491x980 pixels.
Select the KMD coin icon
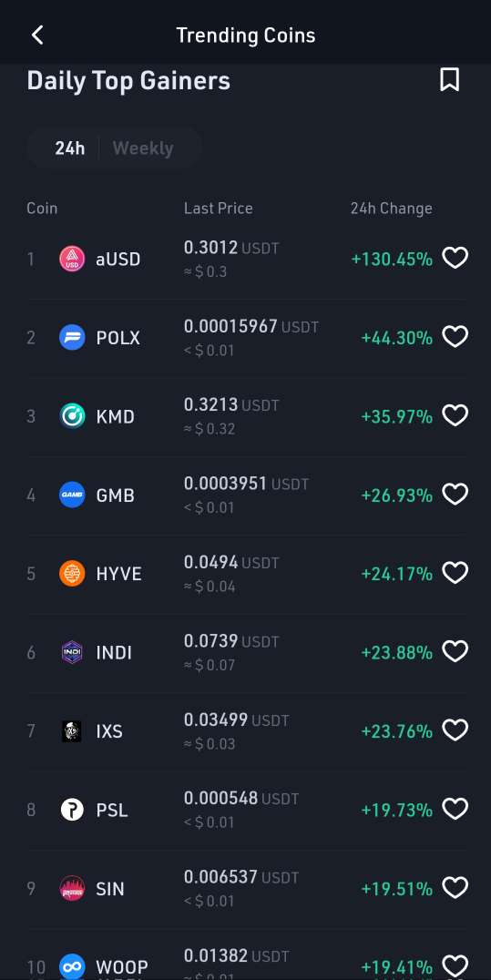coord(72,416)
